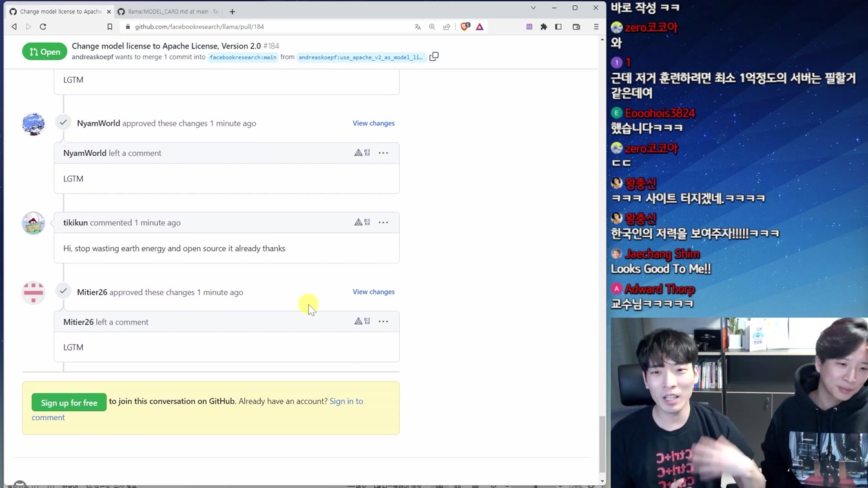Click the Looks Good To Me!! chat message

click(x=661, y=269)
